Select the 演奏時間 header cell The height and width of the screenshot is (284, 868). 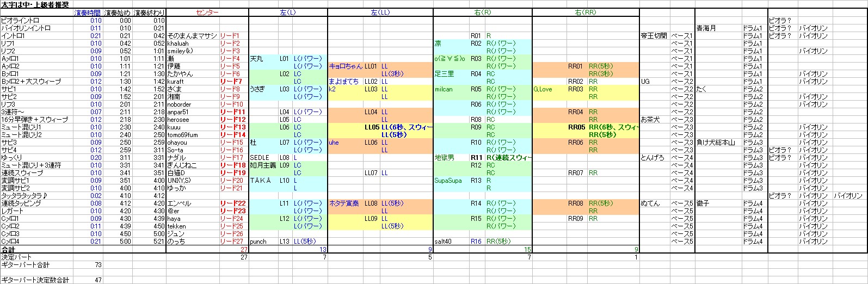88,13
